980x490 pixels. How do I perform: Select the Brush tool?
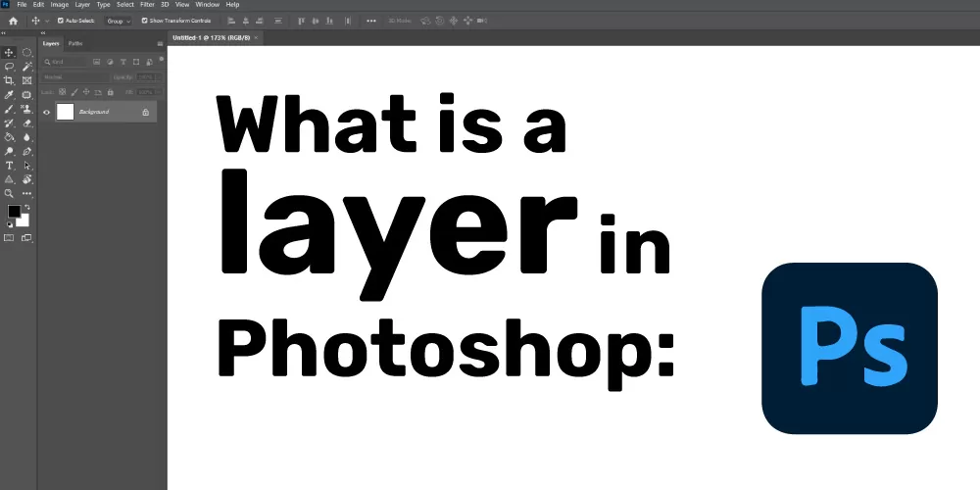point(9,109)
